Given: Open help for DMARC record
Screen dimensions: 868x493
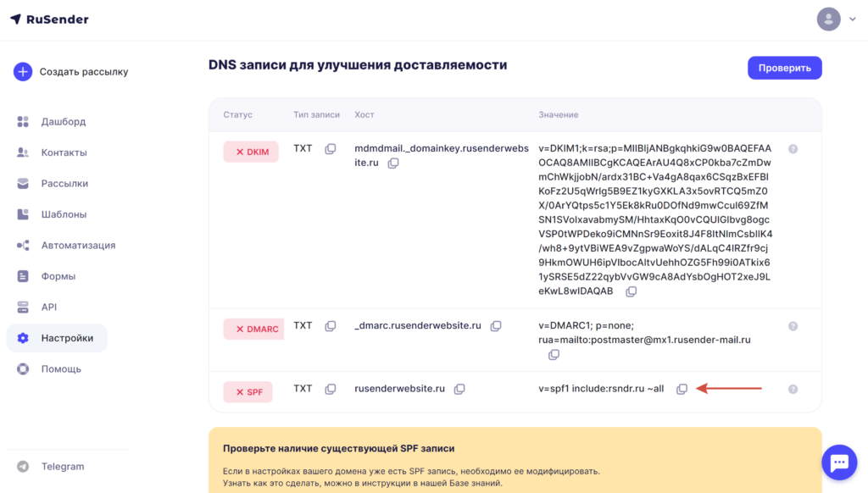Looking at the screenshot, I should pos(793,326).
